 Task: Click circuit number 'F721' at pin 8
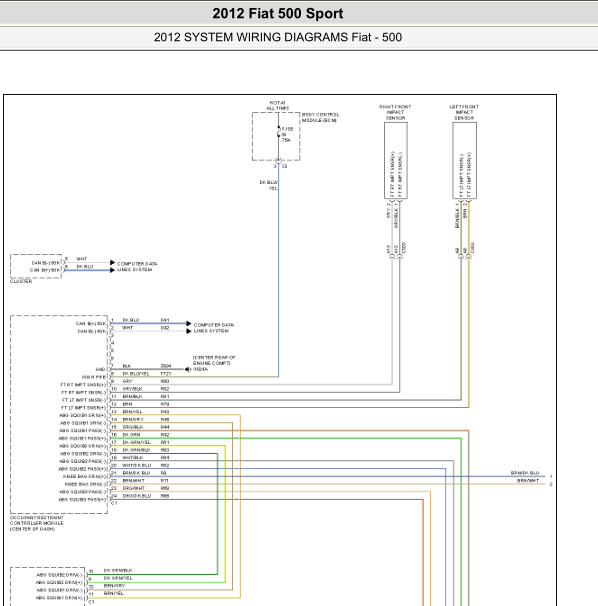[165, 374]
